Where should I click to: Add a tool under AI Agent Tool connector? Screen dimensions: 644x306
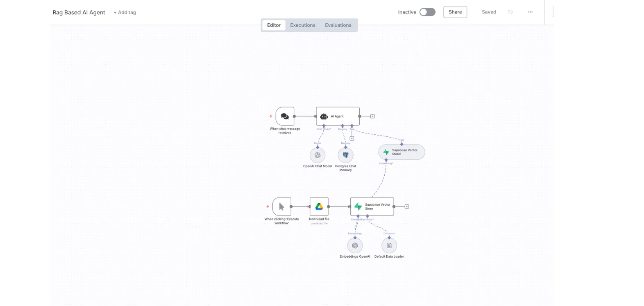(351, 138)
